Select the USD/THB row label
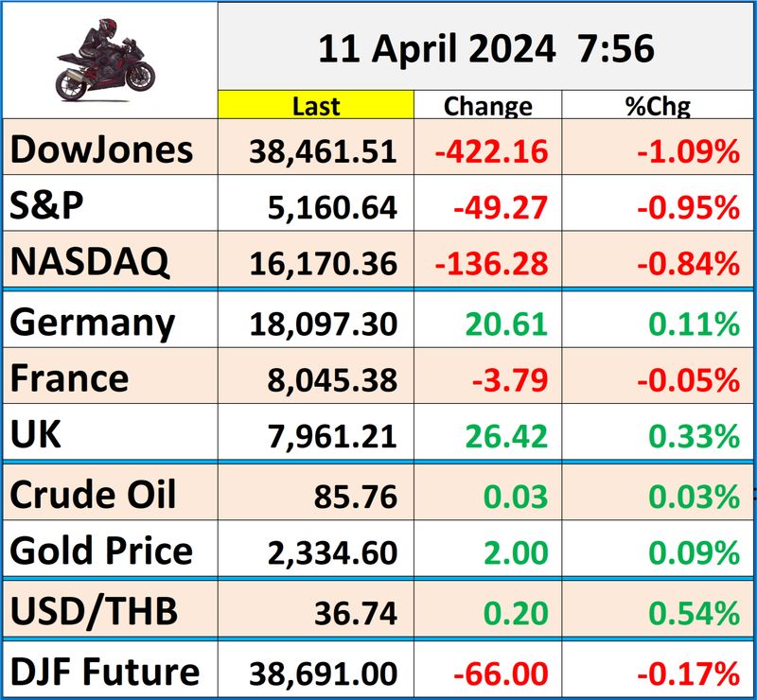This screenshot has height=700, width=757. (93, 613)
